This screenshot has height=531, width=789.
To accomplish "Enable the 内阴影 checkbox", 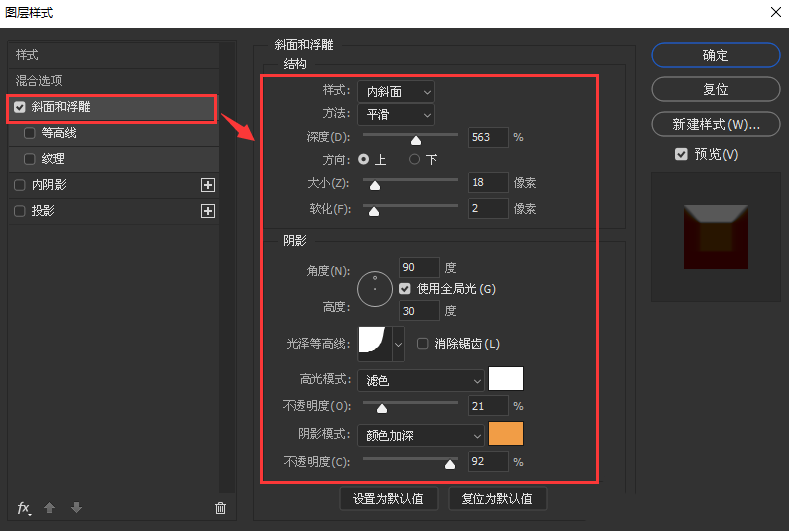I will tap(20, 185).
